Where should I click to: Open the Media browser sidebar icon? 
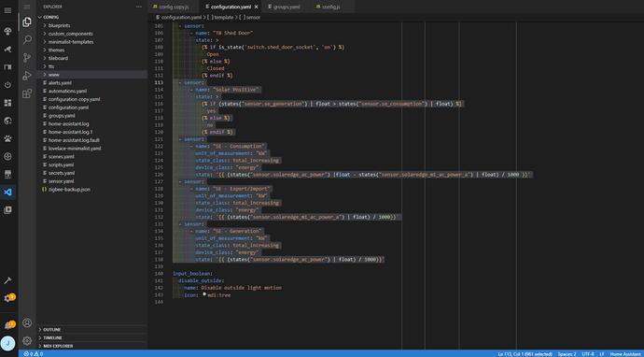coord(7,210)
